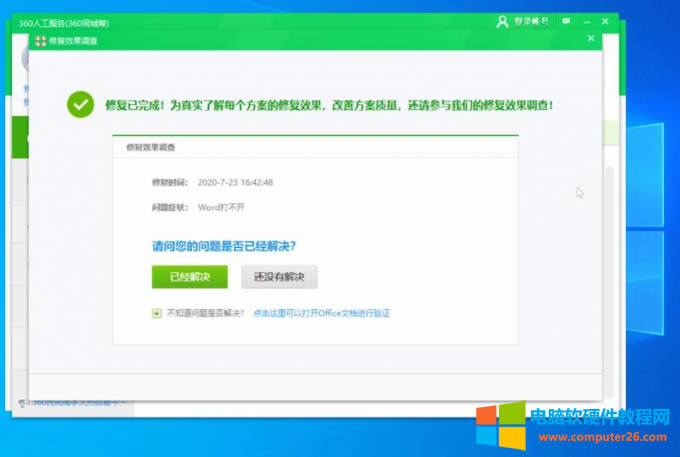The width and height of the screenshot is (680, 457).
Task: Click the message feedback icon in title bar
Action: click(566, 21)
